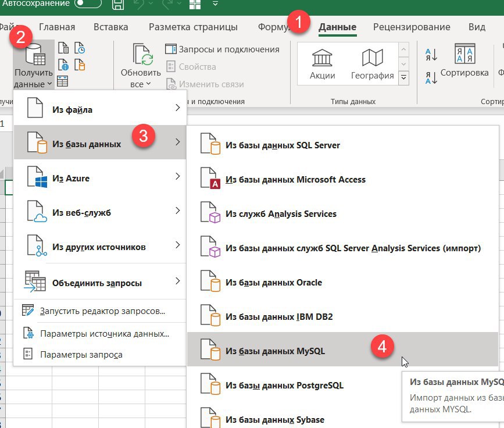Click the Microsoft Access database icon
The width and height of the screenshot is (504, 428).
click(210, 178)
